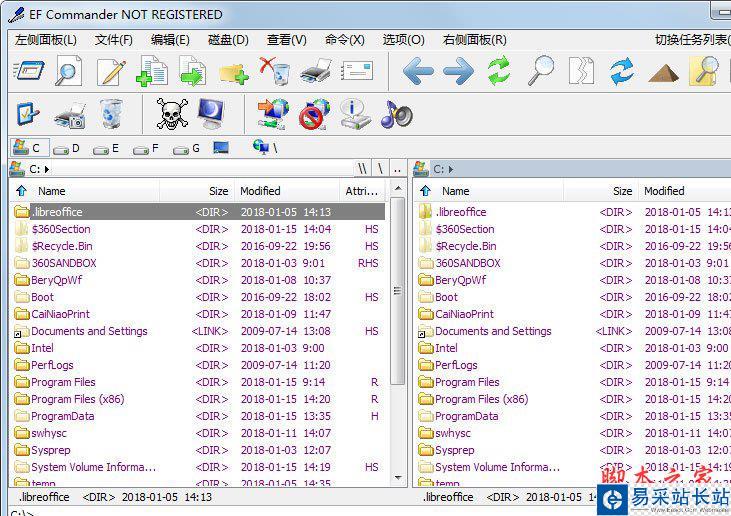Switch to drive C button

(x=29, y=148)
